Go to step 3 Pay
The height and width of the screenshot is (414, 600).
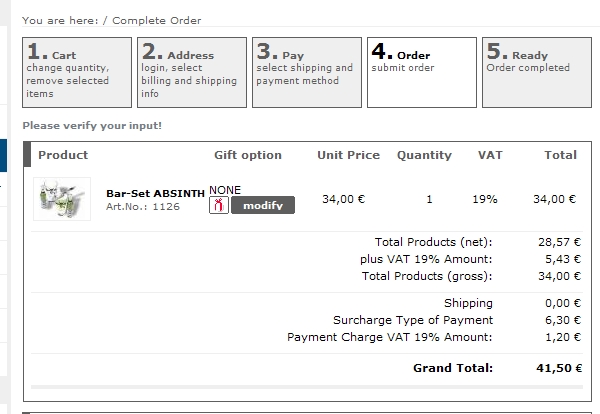tap(307, 72)
